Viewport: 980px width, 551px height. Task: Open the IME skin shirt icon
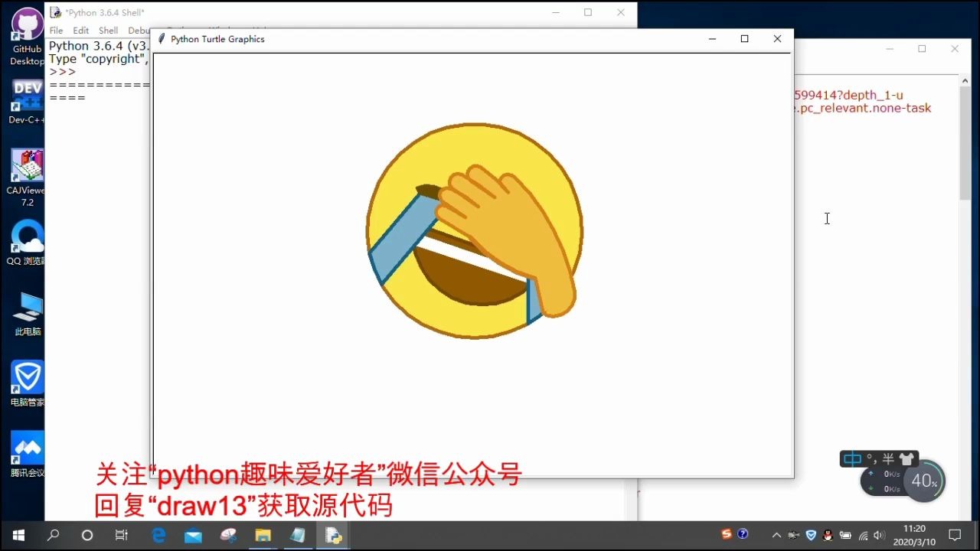pyautogui.click(x=906, y=459)
